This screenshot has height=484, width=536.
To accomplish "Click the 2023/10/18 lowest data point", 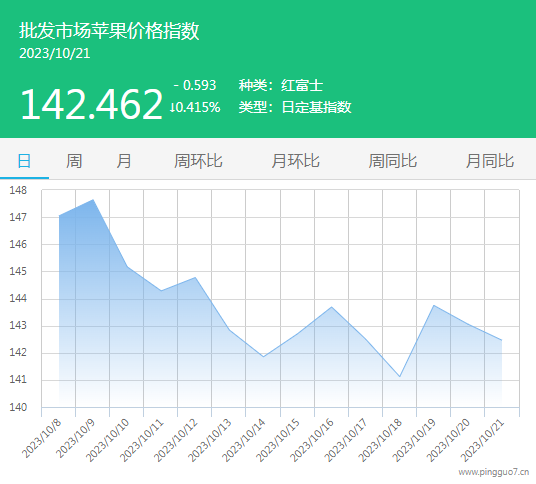I will pyautogui.click(x=400, y=376).
